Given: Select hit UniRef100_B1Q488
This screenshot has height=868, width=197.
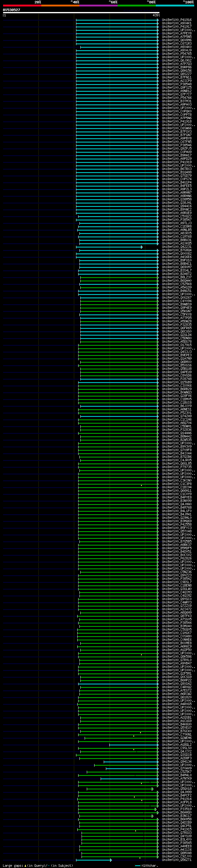Looking at the screenshot, I should coord(176,172).
